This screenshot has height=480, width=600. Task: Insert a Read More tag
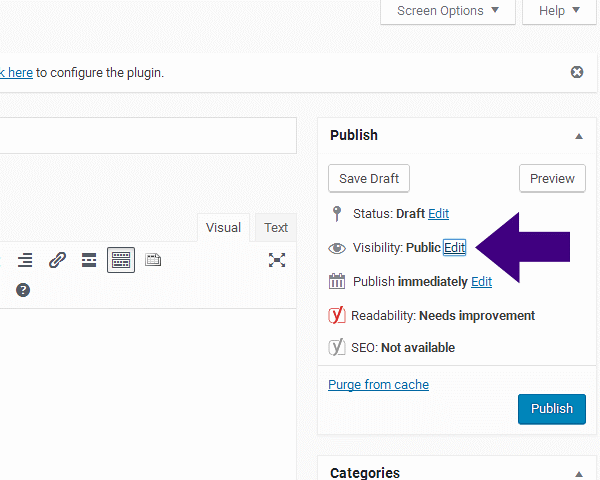(x=89, y=260)
